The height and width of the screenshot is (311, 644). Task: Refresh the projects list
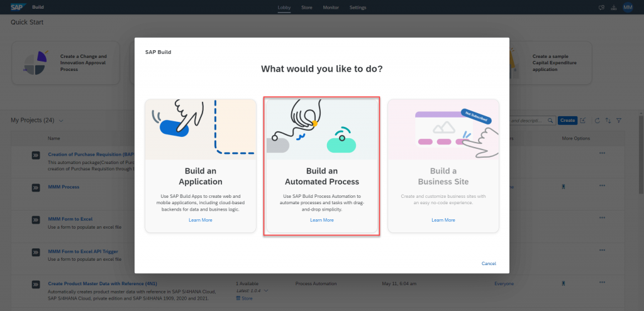597,121
